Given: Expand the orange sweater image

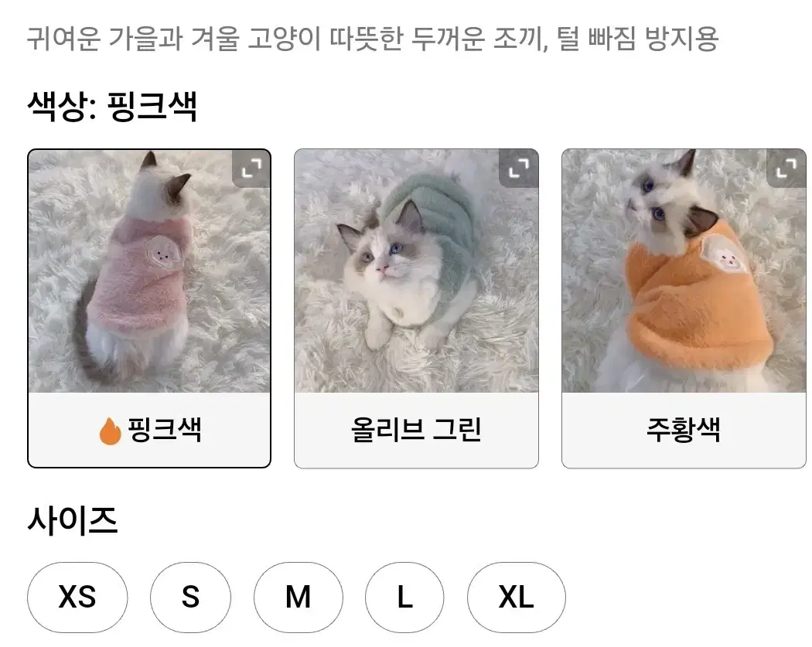Looking at the screenshot, I should point(786,169).
